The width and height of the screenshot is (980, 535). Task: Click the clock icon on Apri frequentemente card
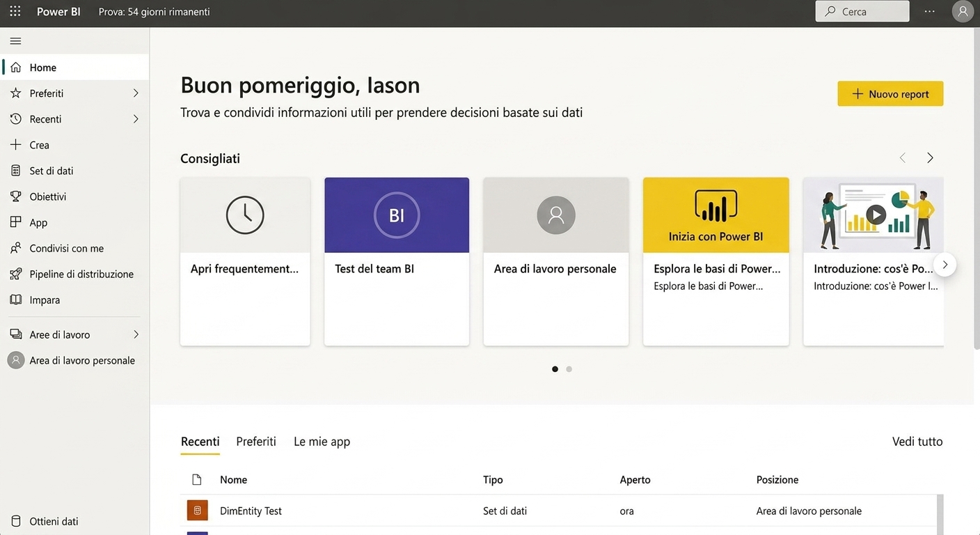[245, 215]
